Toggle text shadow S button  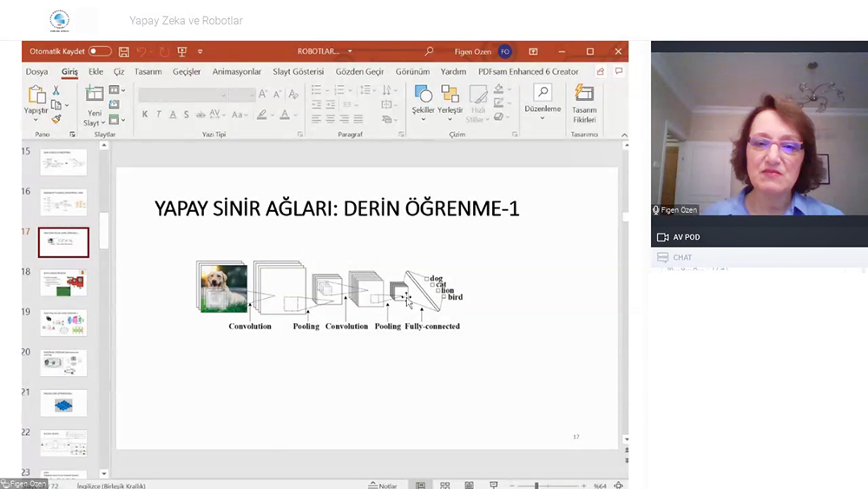(x=186, y=115)
